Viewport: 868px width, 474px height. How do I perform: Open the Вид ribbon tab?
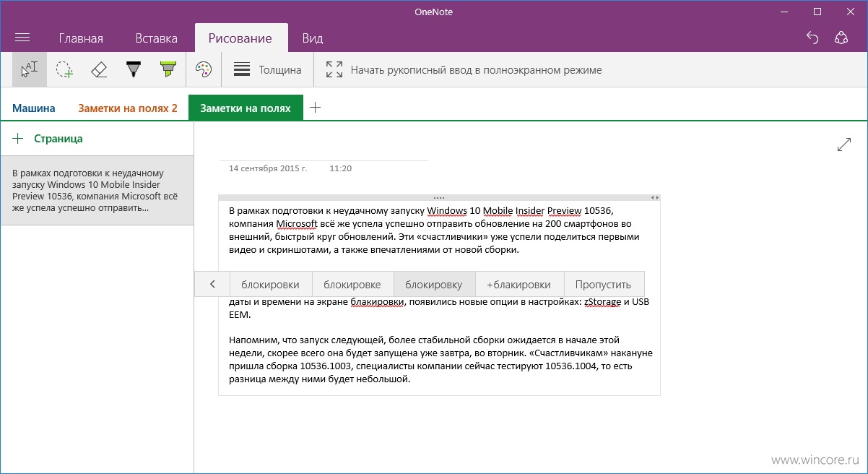[x=313, y=38]
